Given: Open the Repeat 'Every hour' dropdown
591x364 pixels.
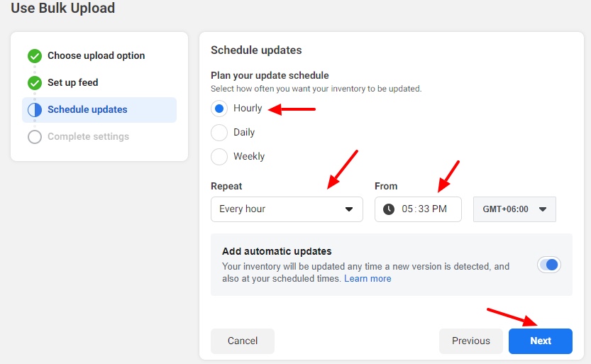Looking at the screenshot, I should click(x=286, y=209).
